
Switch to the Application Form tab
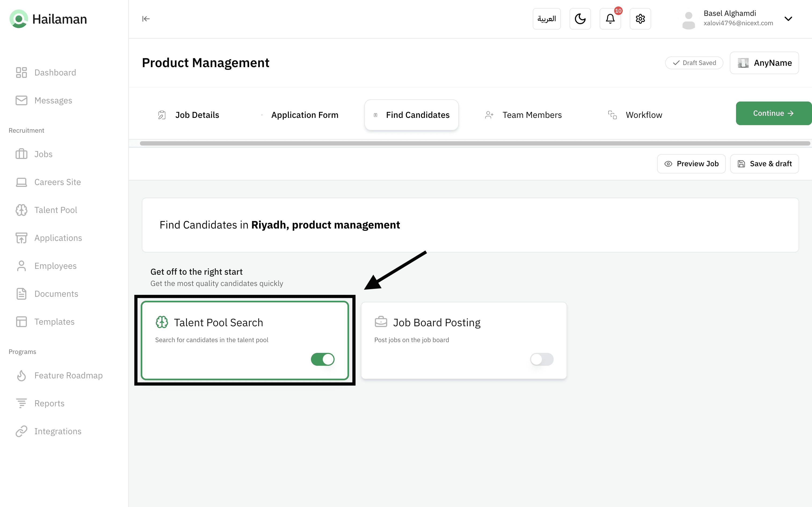point(305,115)
